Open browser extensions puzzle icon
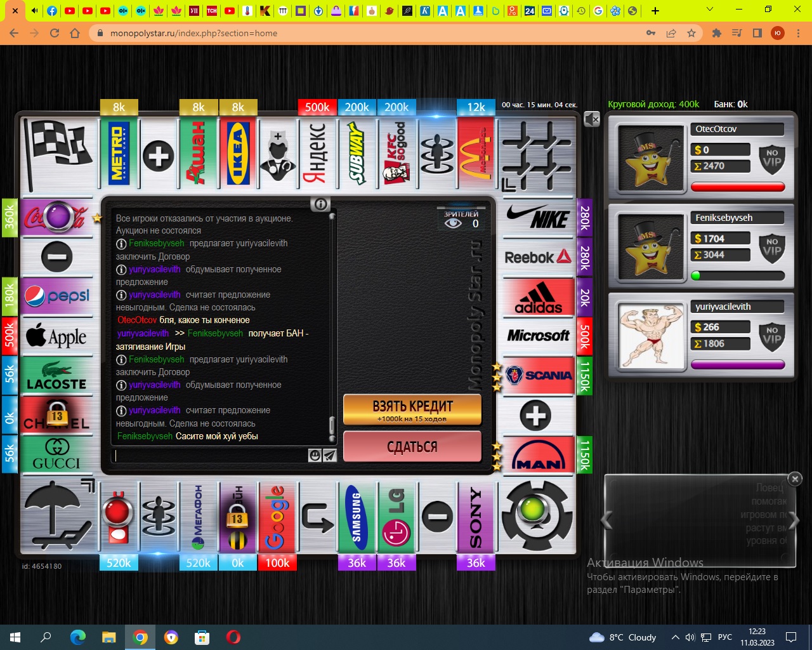The width and height of the screenshot is (812, 650). (x=717, y=33)
